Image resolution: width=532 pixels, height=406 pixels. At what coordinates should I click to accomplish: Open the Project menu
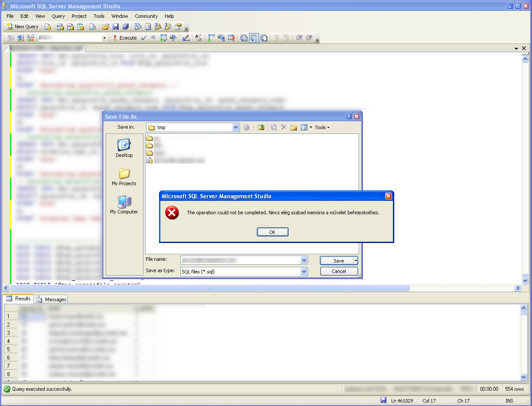click(79, 16)
